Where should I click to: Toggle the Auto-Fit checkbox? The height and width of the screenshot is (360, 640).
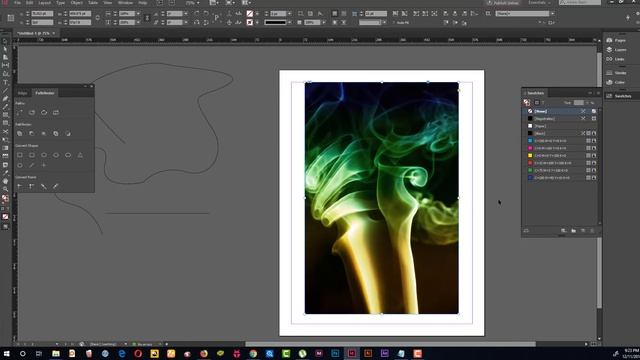[x=395, y=23]
